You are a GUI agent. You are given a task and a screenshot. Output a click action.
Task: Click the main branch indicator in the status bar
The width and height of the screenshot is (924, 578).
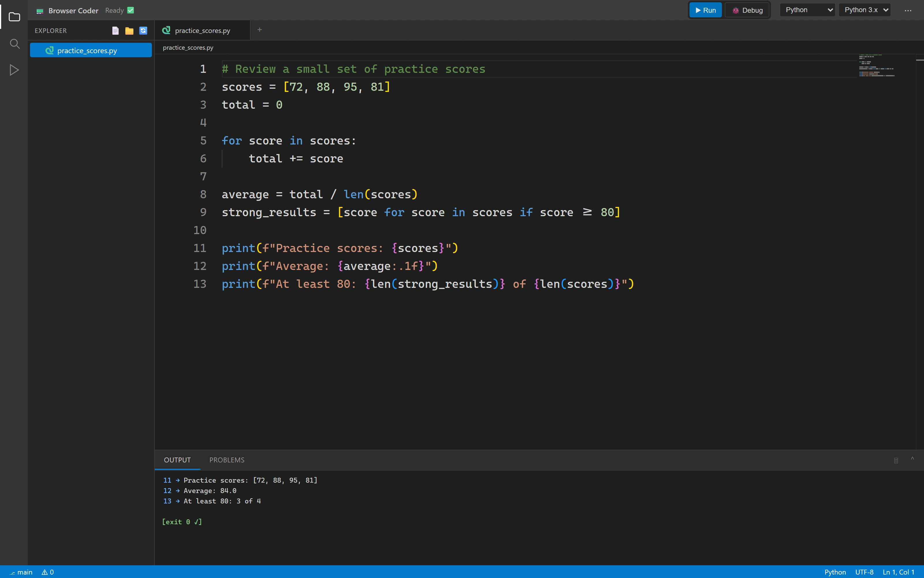tap(21, 572)
